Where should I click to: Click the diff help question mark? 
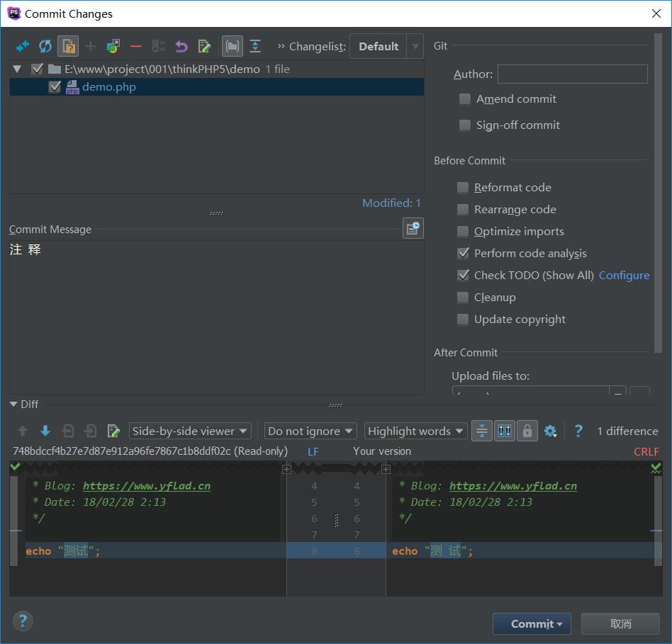coord(578,431)
